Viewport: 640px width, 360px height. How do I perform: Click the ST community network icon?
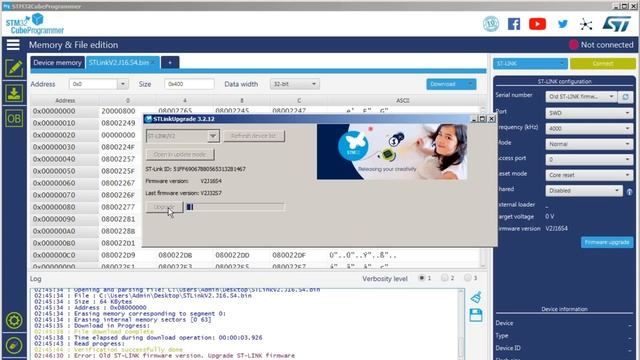pyautogui.click(x=586, y=24)
